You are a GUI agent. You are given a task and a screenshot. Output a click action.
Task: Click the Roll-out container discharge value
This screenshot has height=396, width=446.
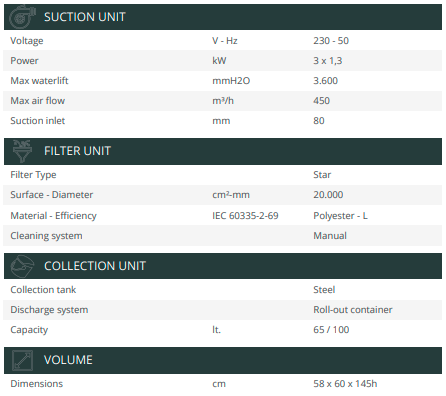pos(353,310)
